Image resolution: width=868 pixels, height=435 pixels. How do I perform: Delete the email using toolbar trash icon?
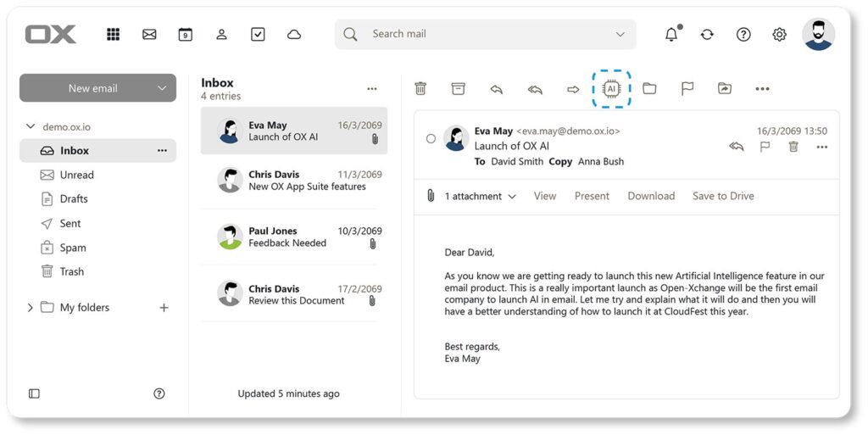420,89
